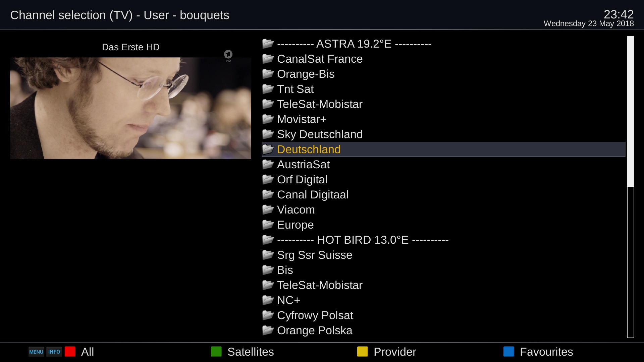Viewport: 644px width, 362px height.
Task: Click the green color key button
Action: click(x=216, y=352)
